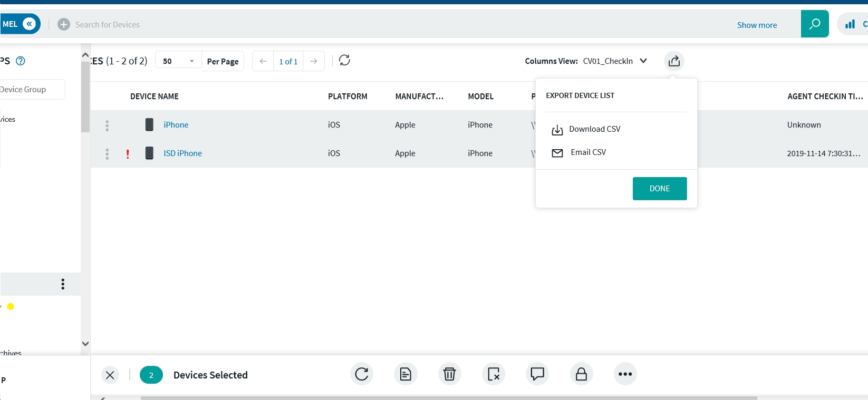Screen dimensions: 868x400
Task: Choose Email CSV option
Action: point(588,152)
